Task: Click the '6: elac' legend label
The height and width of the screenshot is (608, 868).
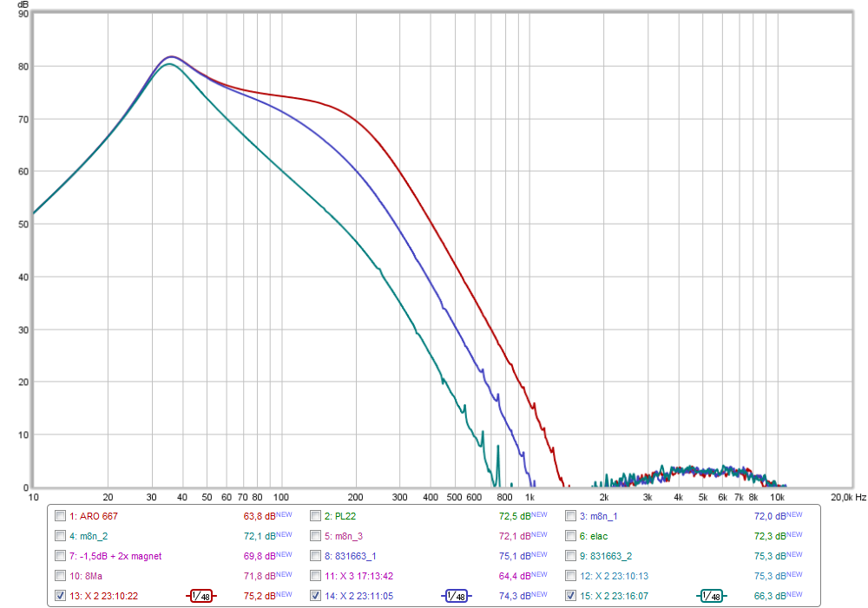Action: pos(594,536)
